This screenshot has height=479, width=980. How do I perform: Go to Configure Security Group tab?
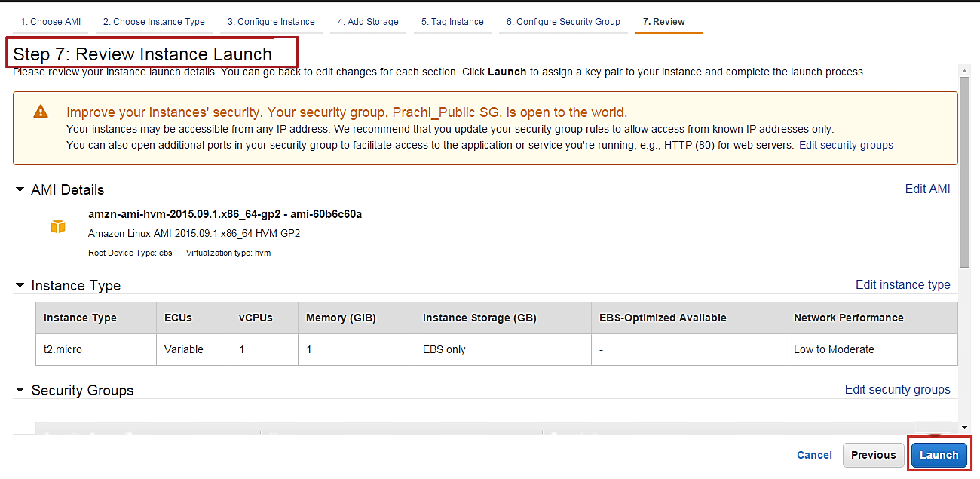pyautogui.click(x=563, y=22)
